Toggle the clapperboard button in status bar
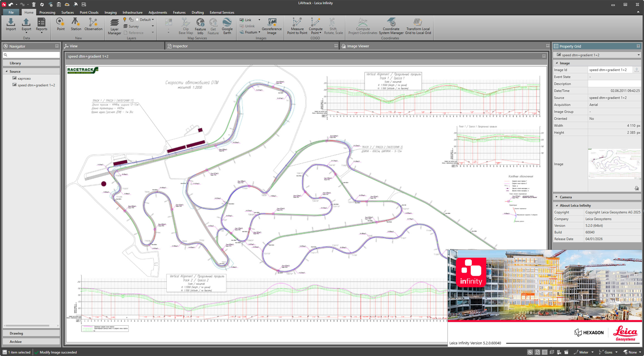644x356 pixels. [566, 352]
